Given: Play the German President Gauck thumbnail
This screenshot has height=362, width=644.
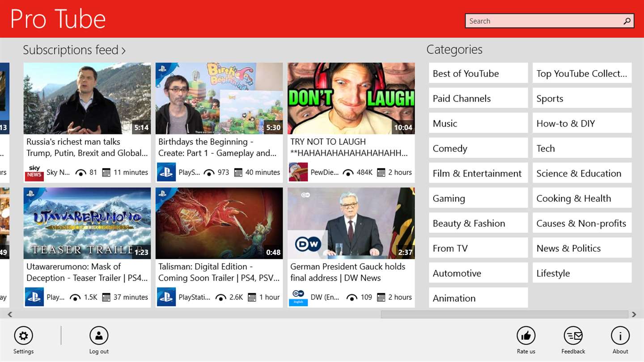Looking at the screenshot, I should (x=351, y=223).
